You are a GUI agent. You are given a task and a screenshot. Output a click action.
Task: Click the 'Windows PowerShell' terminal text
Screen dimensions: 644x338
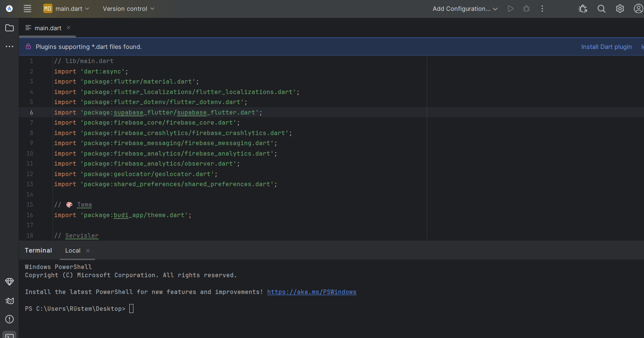click(x=59, y=267)
